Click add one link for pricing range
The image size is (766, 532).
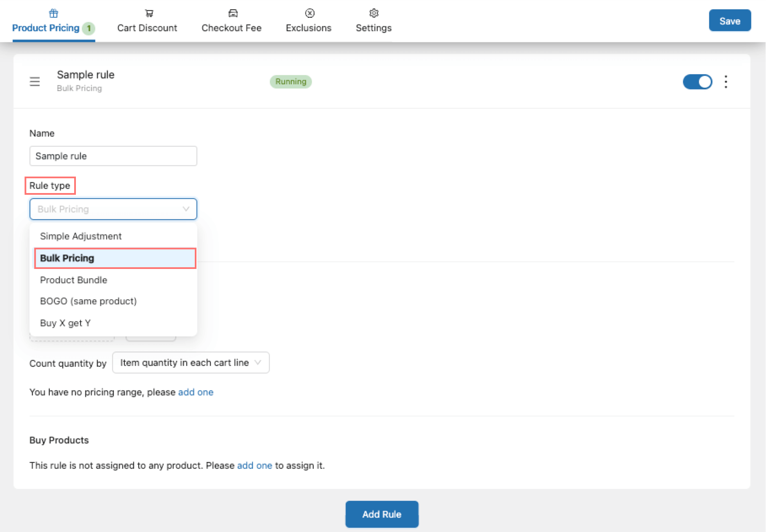point(196,392)
